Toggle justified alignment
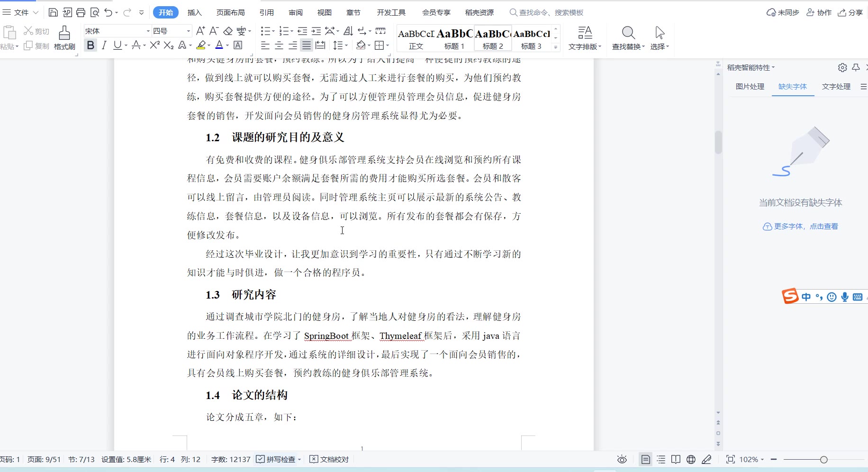Screen dimensions: 868x472 [307, 45]
